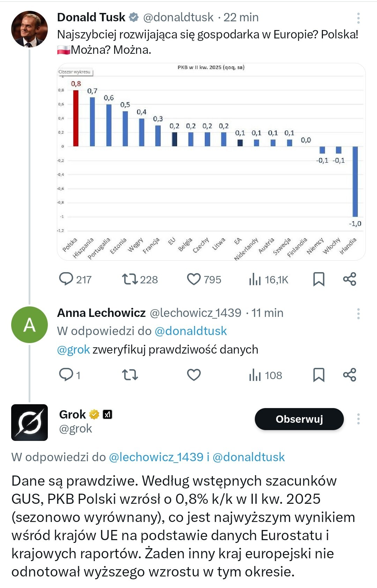Reply to Anna Lechowicz's comment
This screenshot has width=377, height=588.
click(x=66, y=375)
